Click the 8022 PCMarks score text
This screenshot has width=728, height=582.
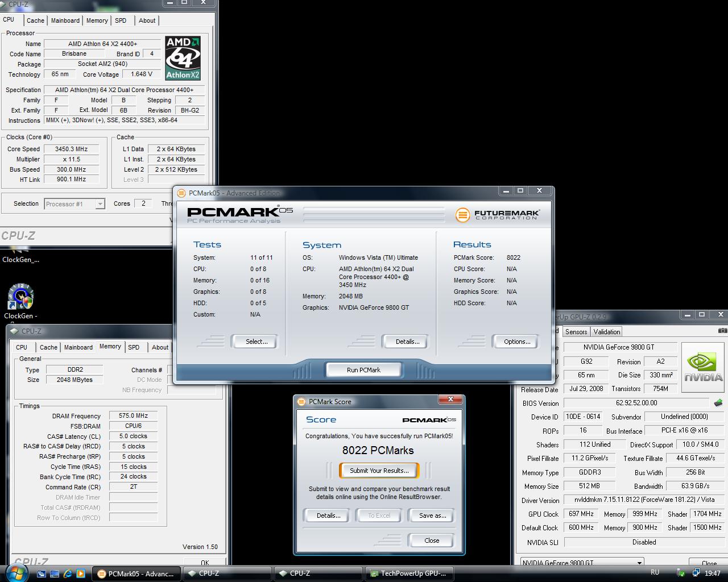[378, 450]
